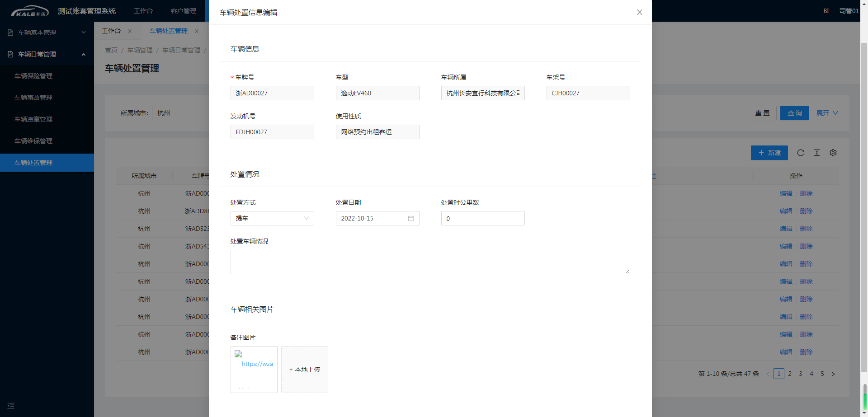Go to pagination page 2
Viewport: 868px width, 417px height.
[790, 374]
